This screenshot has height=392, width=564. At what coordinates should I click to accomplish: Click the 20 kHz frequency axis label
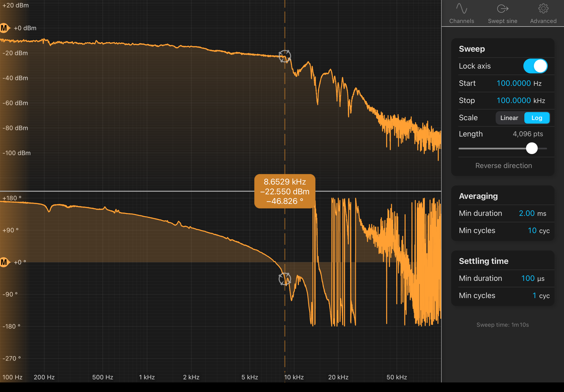(x=338, y=377)
